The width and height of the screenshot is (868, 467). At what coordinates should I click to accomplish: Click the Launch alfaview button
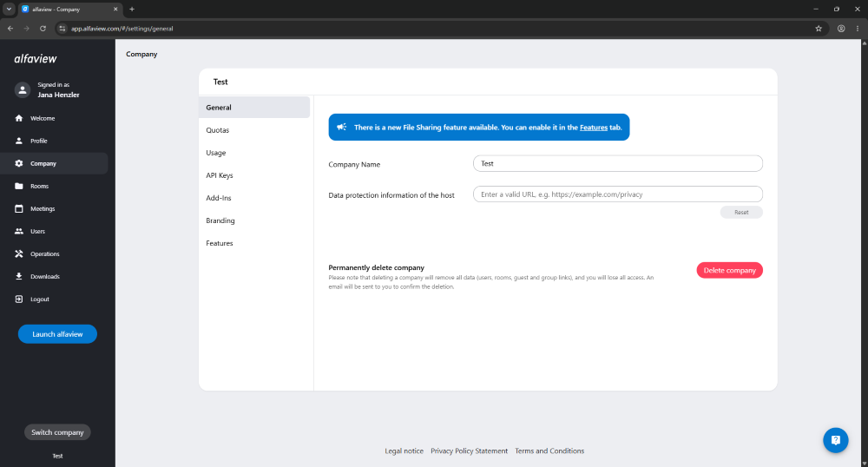[57, 333]
